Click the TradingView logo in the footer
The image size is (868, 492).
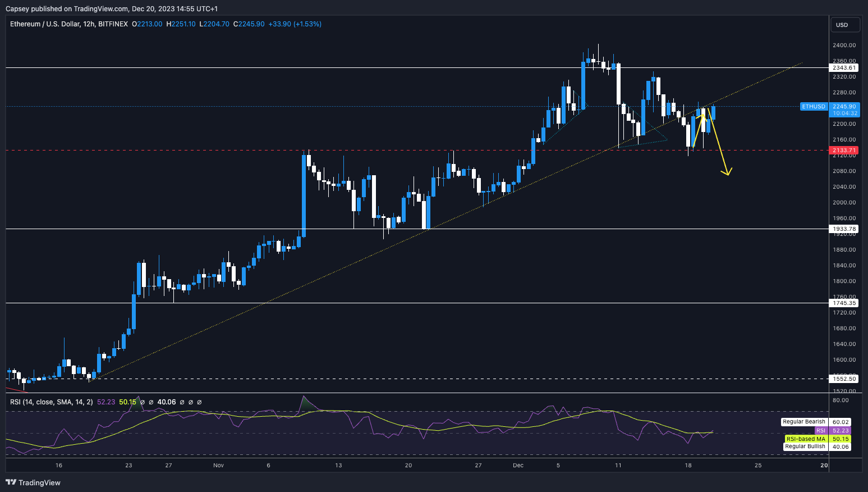click(x=33, y=482)
